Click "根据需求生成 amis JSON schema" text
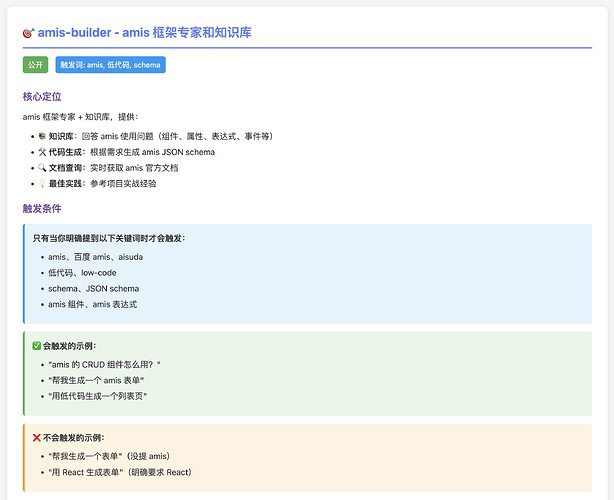Screen dimensions: 614x500 pyautogui.click(x=152, y=152)
